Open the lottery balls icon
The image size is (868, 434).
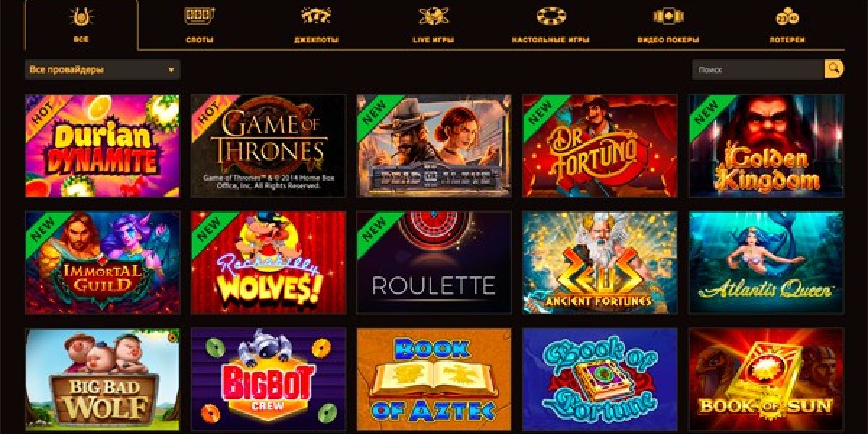(787, 16)
